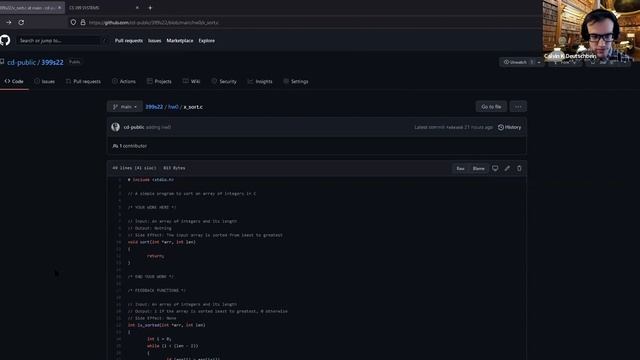Open Marketplace in top navigation

180,41
